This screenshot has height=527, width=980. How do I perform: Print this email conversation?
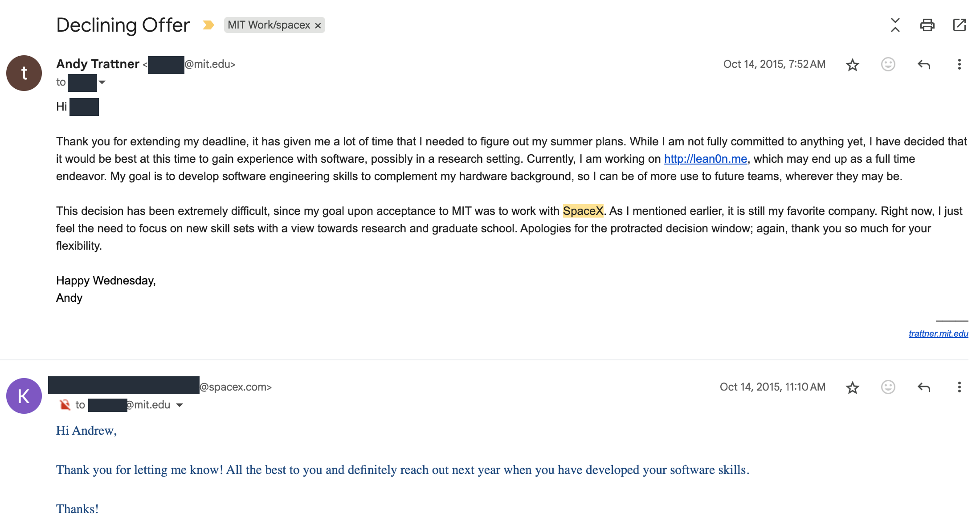(x=927, y=25)
